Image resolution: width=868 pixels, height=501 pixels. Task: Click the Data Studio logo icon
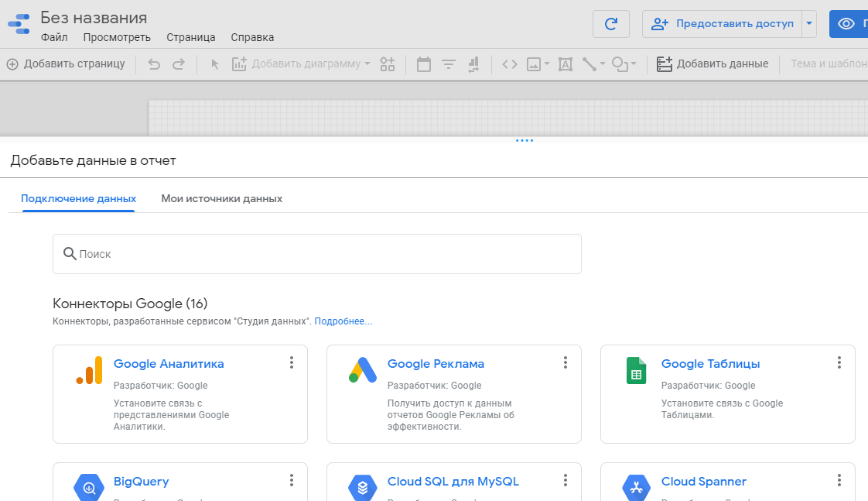coord(19,24)
